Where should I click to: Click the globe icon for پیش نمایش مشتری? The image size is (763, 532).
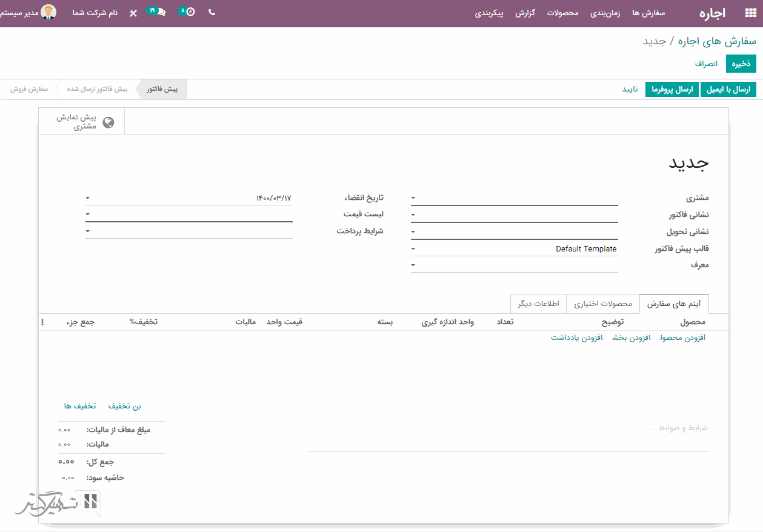108,122
